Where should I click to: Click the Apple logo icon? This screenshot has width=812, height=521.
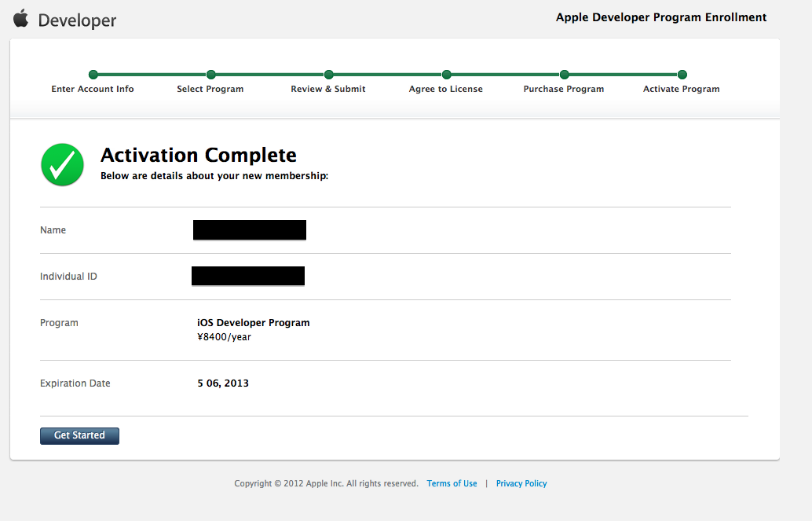pyautogui.click(x=20, y=18)
